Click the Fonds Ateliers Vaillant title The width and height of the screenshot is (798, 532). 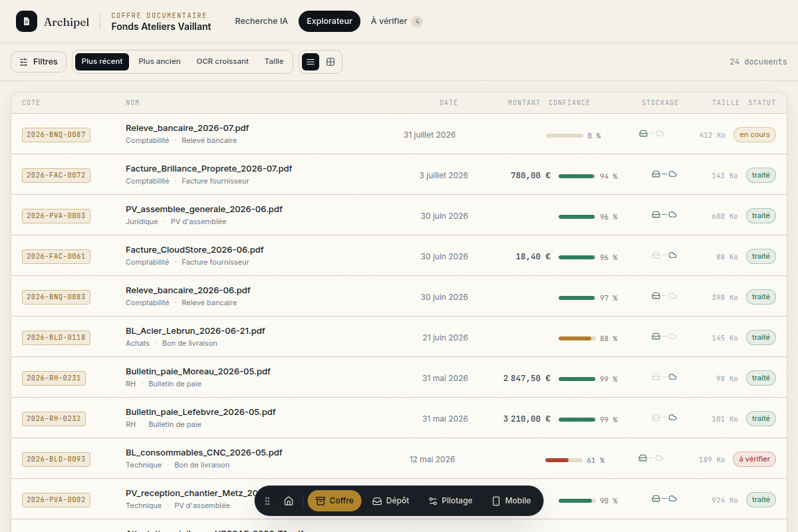click(x=161, y=27)
